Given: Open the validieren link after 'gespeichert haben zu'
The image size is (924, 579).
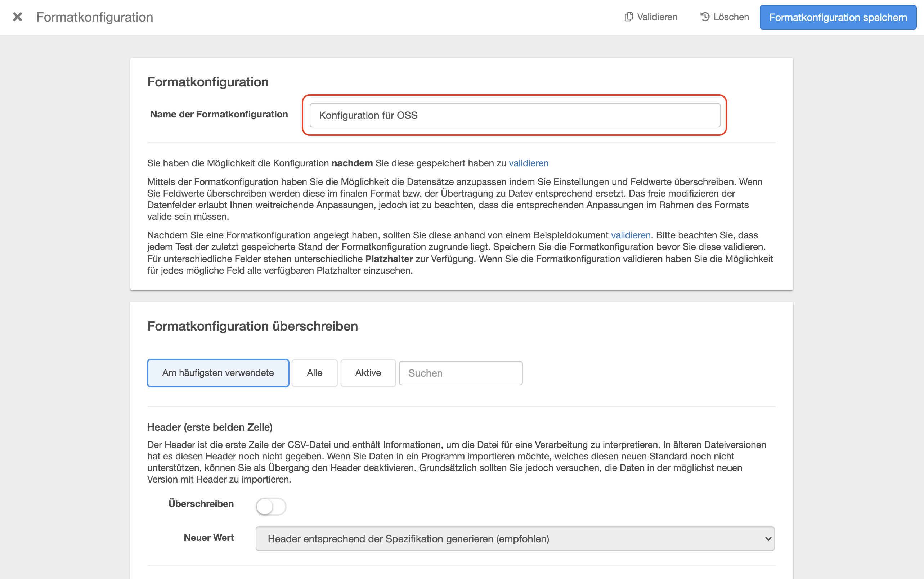Looking at the screenshot, I should [x=529, y=163].
